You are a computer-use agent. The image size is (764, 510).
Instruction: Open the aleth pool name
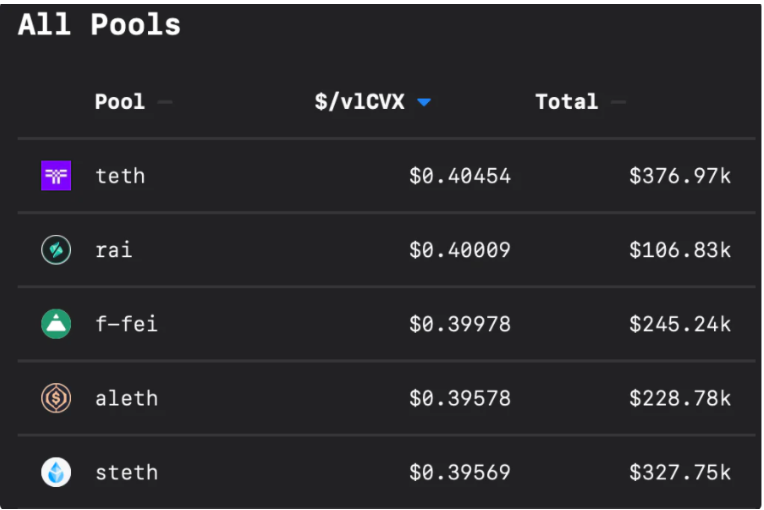127,398
